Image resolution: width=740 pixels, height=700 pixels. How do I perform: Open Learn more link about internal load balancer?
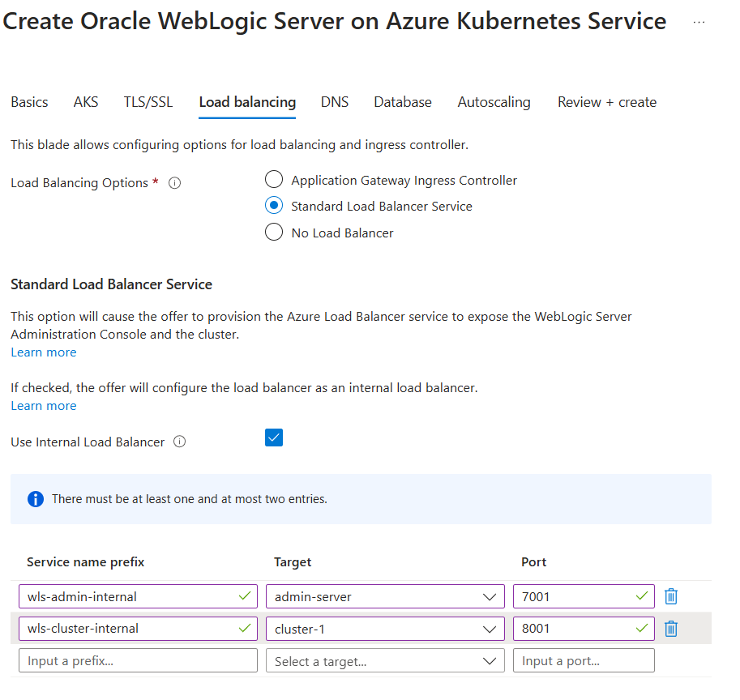pos(44,406)
